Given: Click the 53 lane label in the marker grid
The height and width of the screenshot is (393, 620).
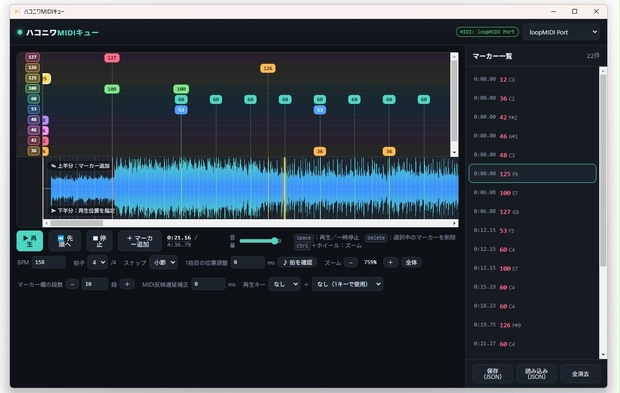Looking at the screenshot, I should 33,109.
